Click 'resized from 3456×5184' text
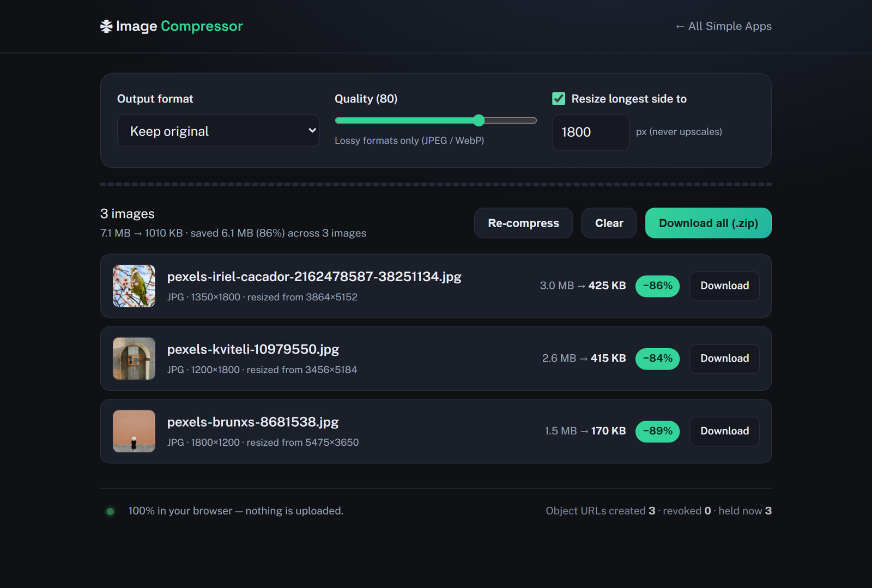 (x=302, y=369)
